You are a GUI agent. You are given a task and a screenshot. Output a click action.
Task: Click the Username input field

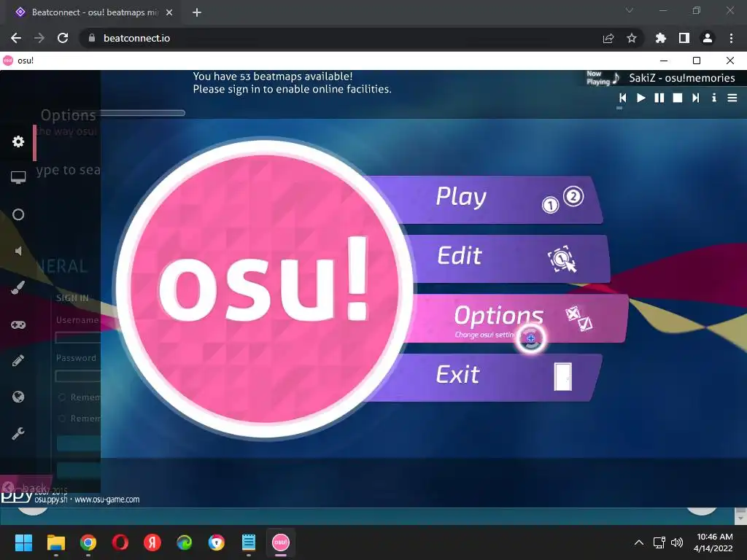77,338
